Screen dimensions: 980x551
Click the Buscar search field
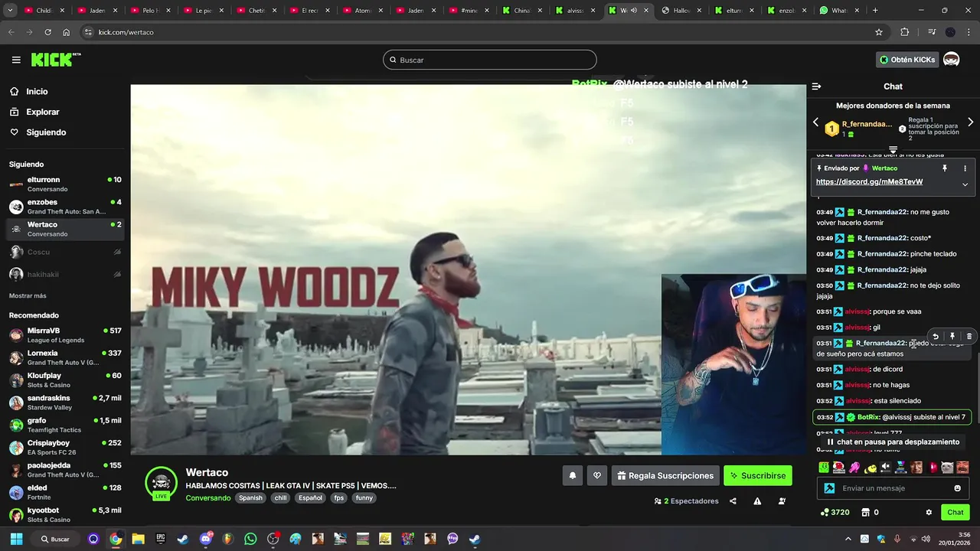[490, 60]
